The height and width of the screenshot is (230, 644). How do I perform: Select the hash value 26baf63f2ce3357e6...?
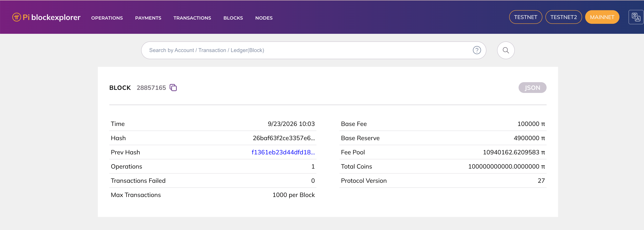click(284, 138)
